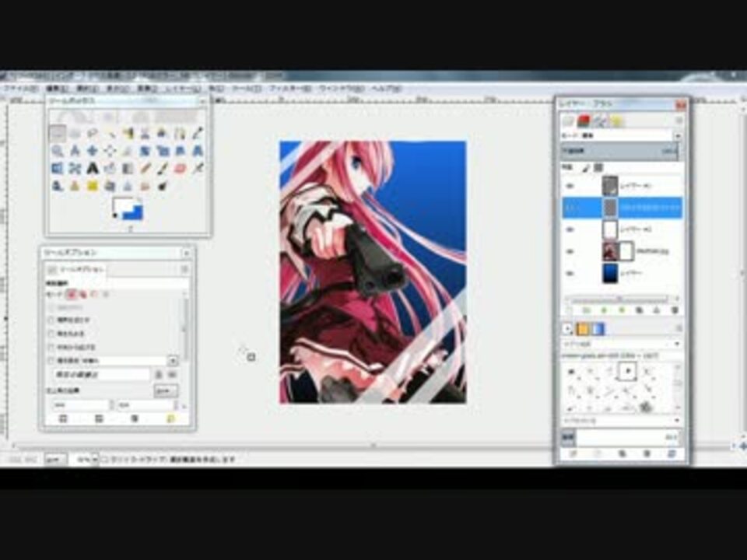Open the Fixed aspect ratio dropdown in tool options
This screenshot has height=560, width=747.
tap(173, 360)
